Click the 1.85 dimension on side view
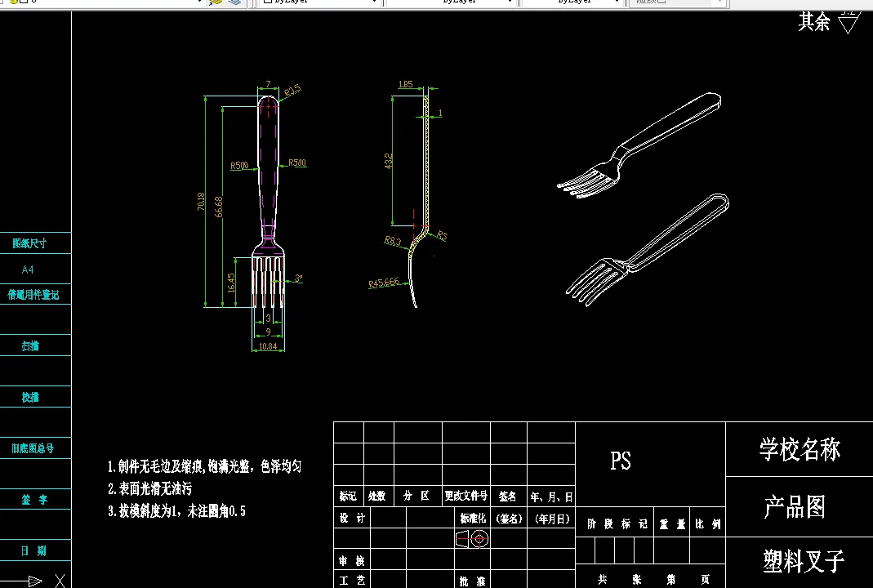 pyautogui.click(x=405, y=84)
